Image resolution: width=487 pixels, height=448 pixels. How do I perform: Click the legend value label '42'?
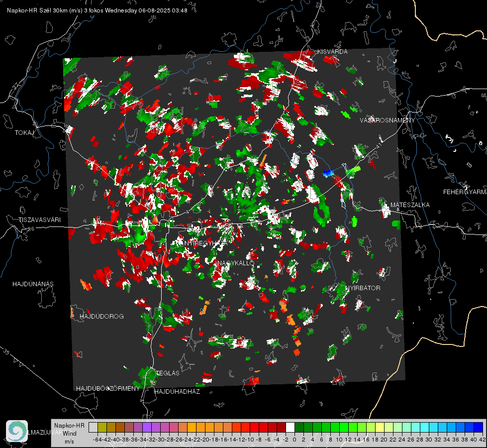click(482, 440)
